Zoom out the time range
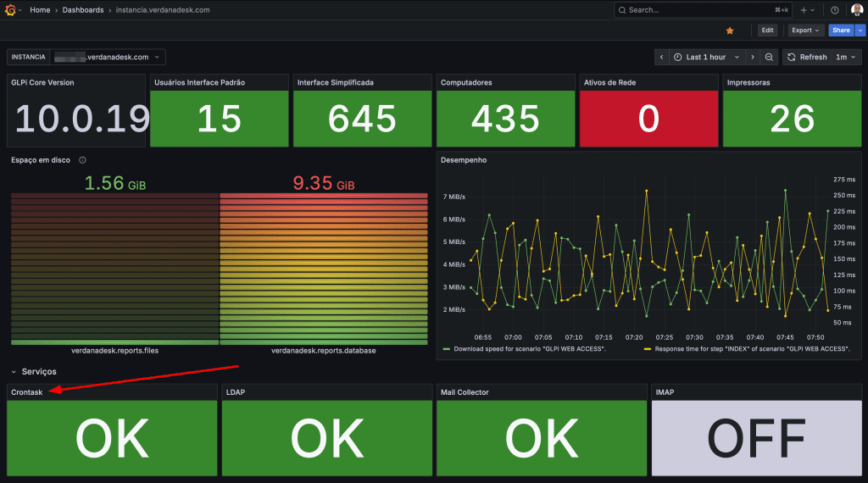 pyautogui.click(x=769, y=57)
